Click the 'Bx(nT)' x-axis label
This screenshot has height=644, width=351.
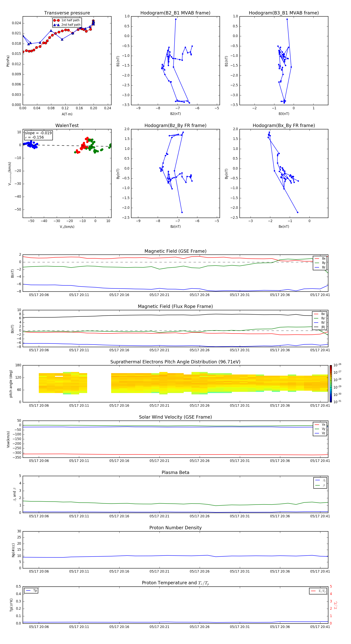click(x=284, y=227)
